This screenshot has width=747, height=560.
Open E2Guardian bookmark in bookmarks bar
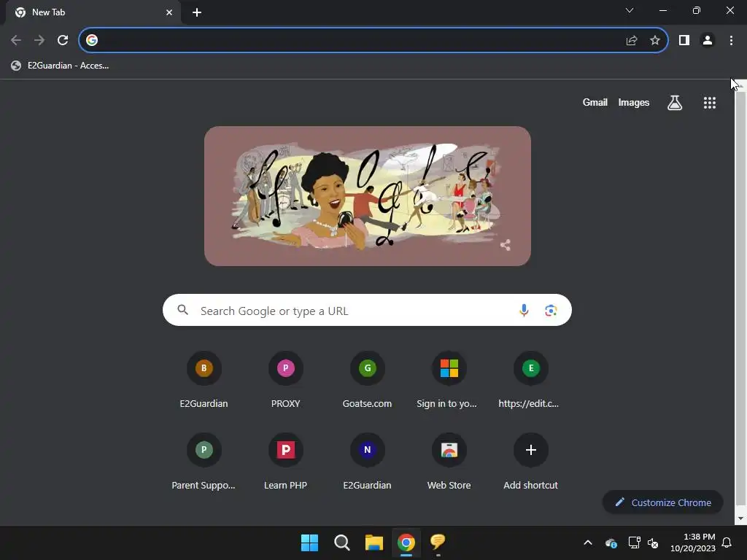(x=60, y=66)
